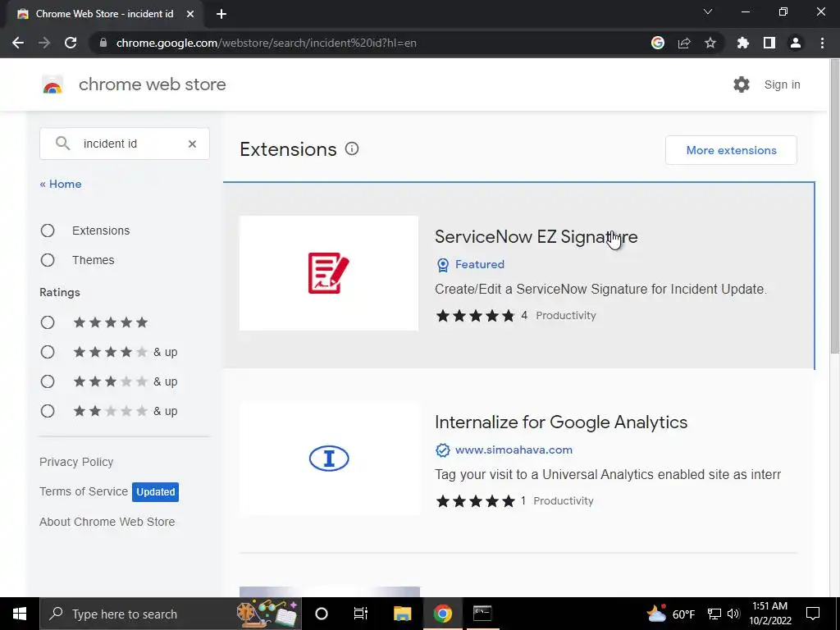The height and width of the screenshot is (630, 840).
Task: Open the Windows Start menu
Action: (x=20, y=614)
